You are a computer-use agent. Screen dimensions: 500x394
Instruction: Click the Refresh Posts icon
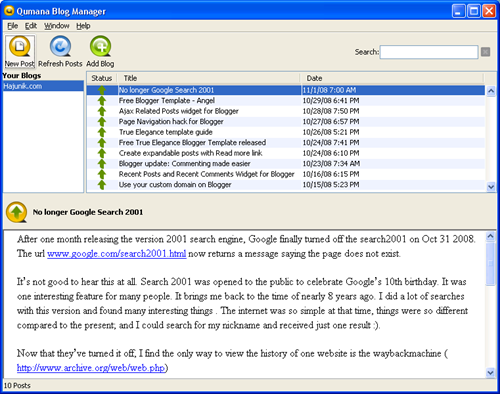(60, 47)
